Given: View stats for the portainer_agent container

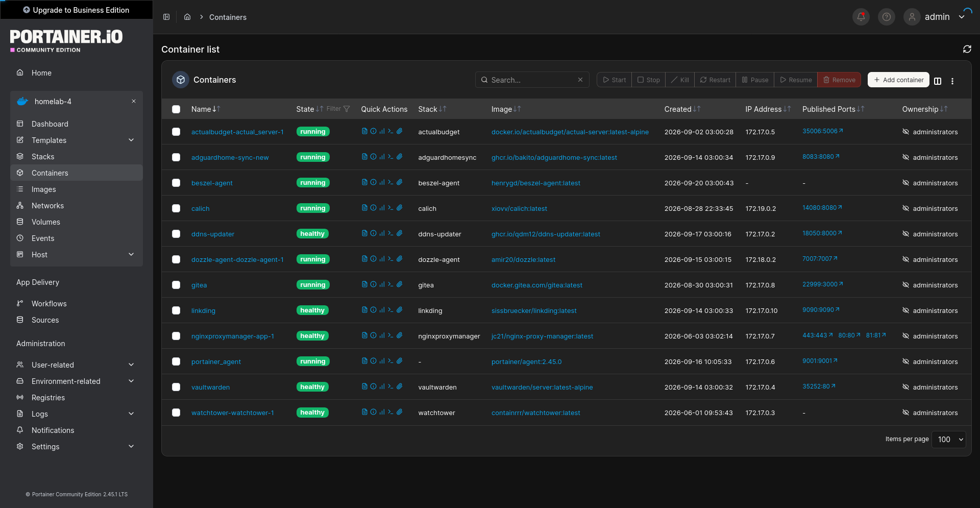Looking at the screenshot, I should 382,361.
